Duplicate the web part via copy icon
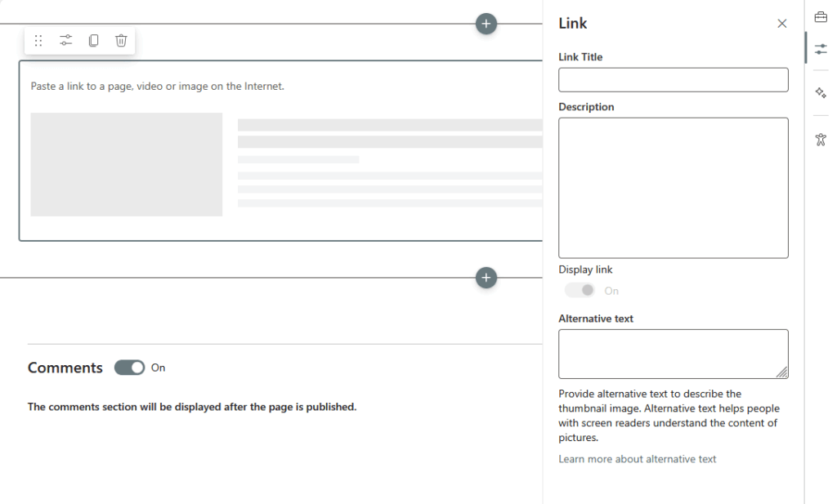 click(93, 41)
